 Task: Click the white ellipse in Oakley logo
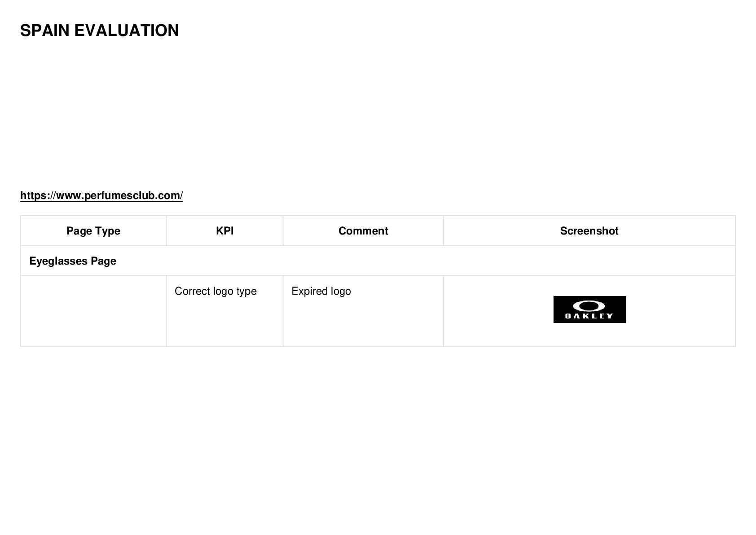589,306
